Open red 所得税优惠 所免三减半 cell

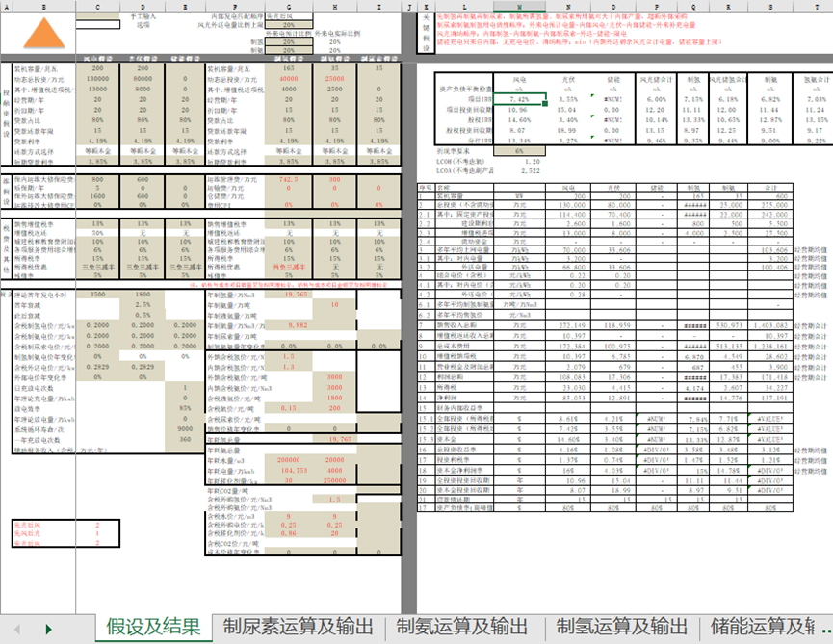tap(291, 266)
